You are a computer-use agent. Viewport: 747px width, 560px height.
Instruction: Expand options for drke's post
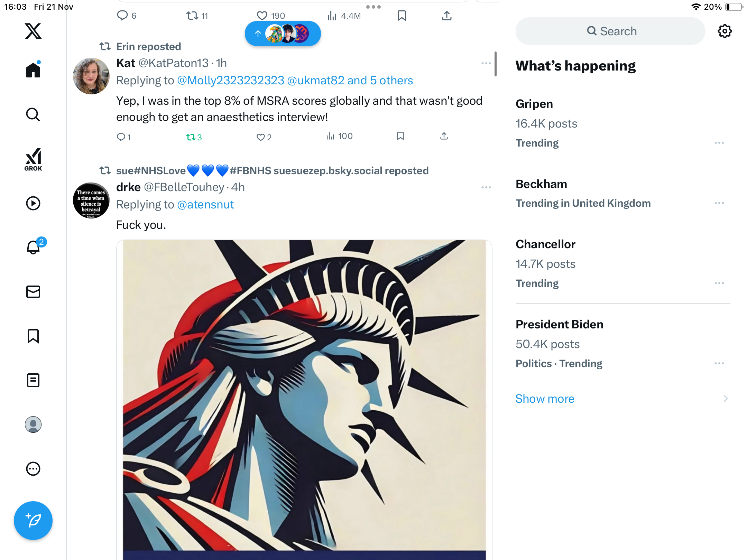pos(486,187)
